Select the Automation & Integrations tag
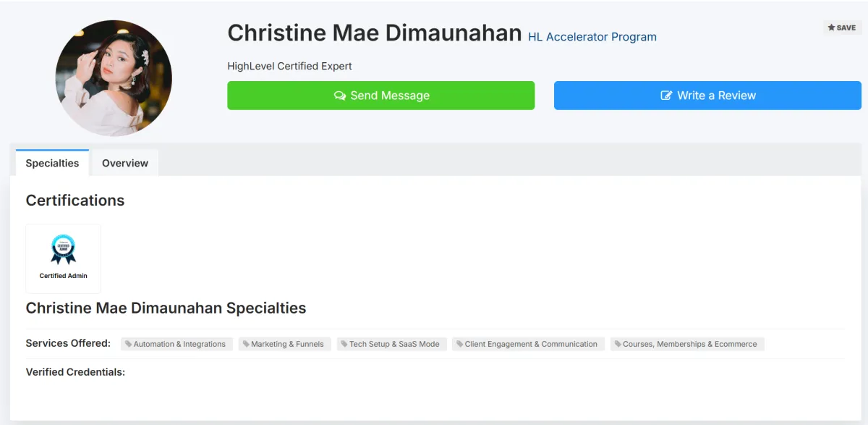 176,344
